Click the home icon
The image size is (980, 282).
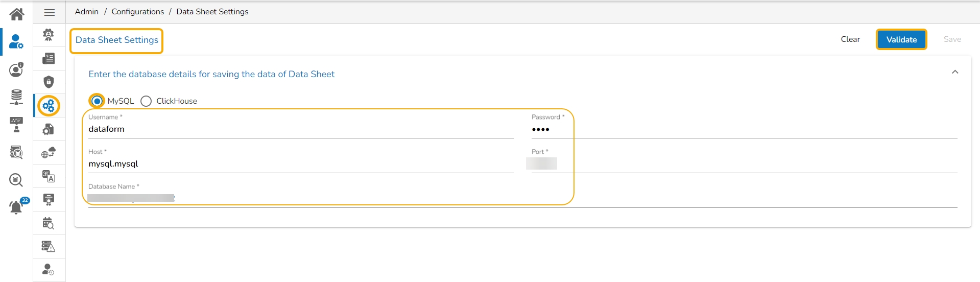(16, 14)
